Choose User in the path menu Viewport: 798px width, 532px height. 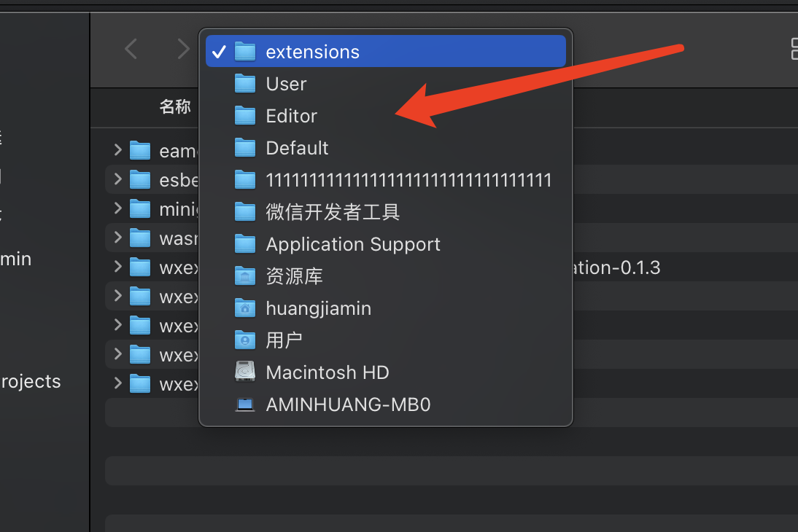coord(286,84)
